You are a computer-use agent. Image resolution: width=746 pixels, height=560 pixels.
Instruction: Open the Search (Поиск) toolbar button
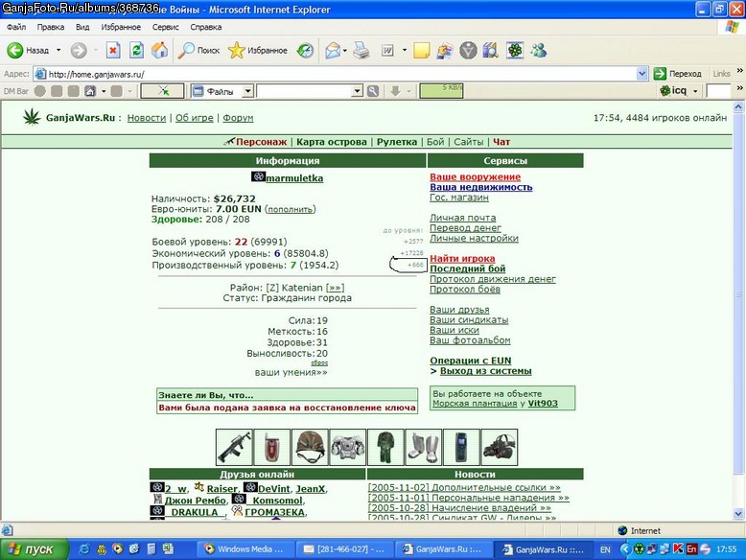(x=198, y=50)
